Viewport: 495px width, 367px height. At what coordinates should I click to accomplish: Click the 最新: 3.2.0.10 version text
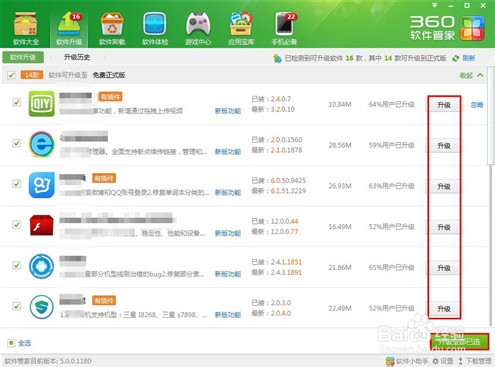pyautogui.click(x=273, y=109)
